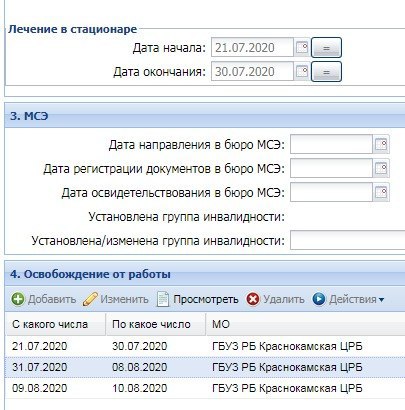Click МО cell in the 31.07.2020 row
This screenshot has height=410, width=405.
[287, 367]
